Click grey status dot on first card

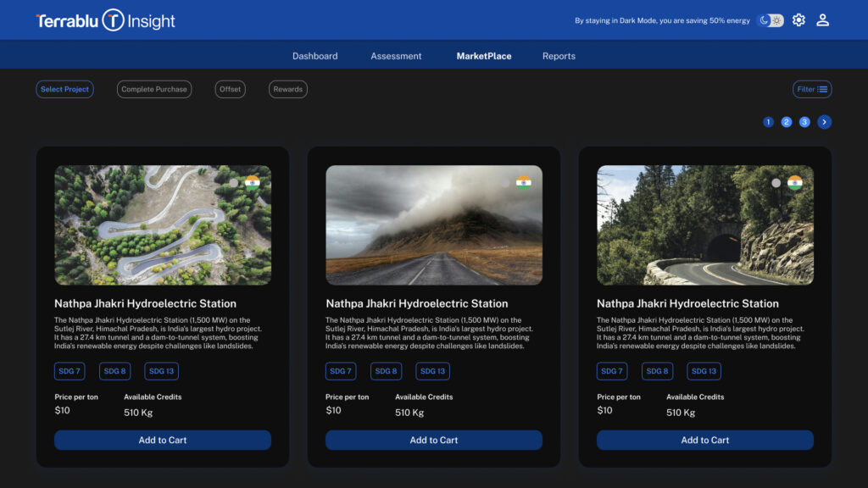233,182
